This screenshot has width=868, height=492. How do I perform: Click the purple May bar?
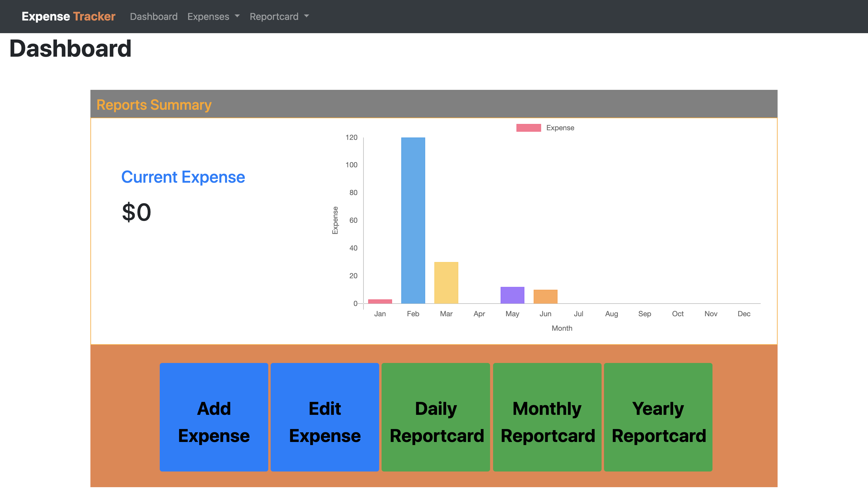pyautogui.click(x=512, y=295)
